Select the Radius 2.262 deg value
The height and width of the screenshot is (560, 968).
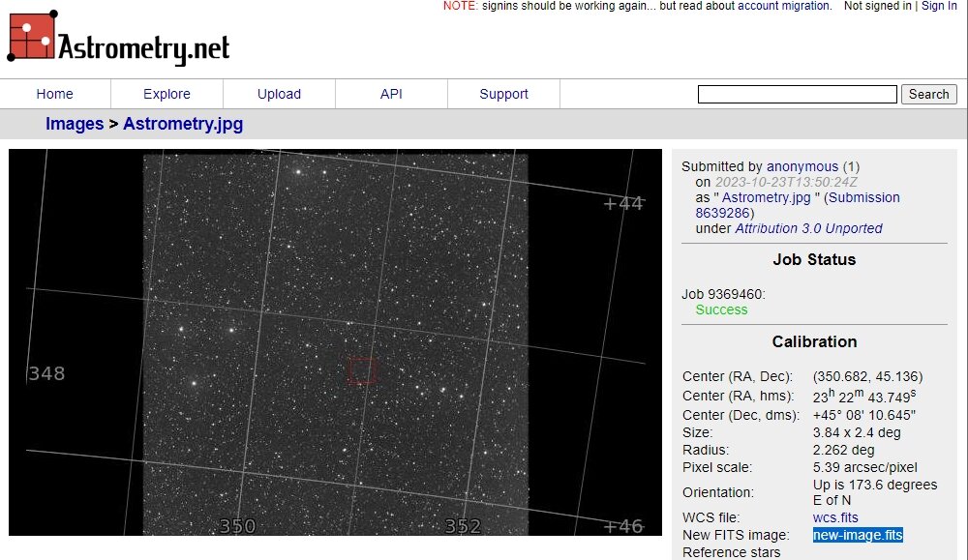(x=843, y=450)
